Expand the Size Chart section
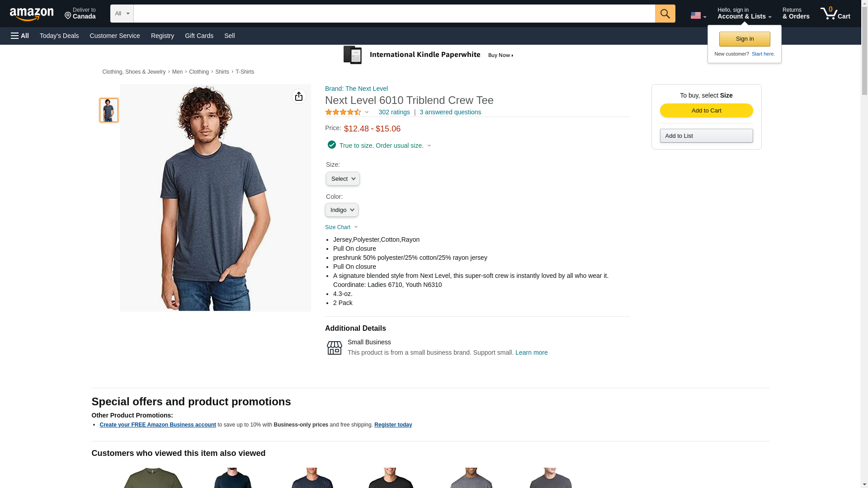The image size is (868, 488). 341,227
